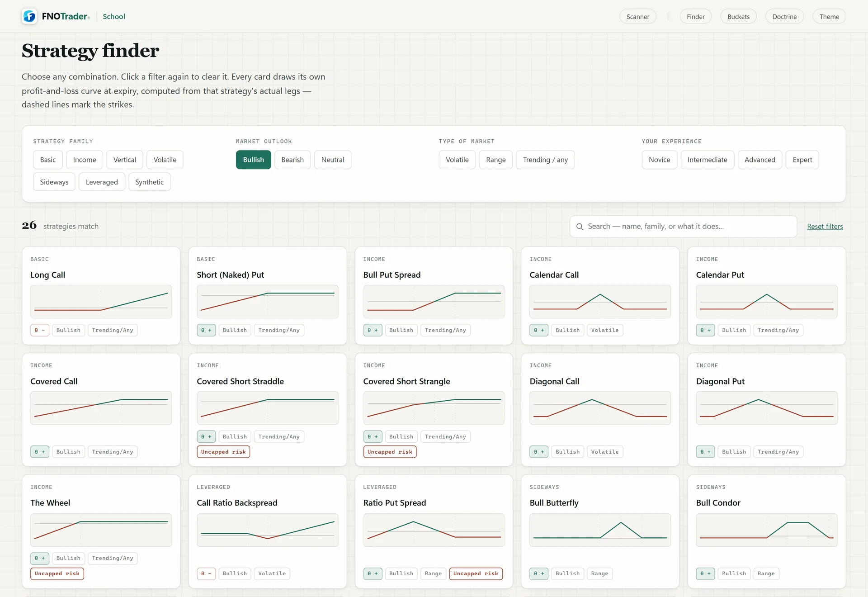Viewport: 868px width, 597px height.
Task: Open the Bull Butterfly payoff chart
Action: click(600, 530)
